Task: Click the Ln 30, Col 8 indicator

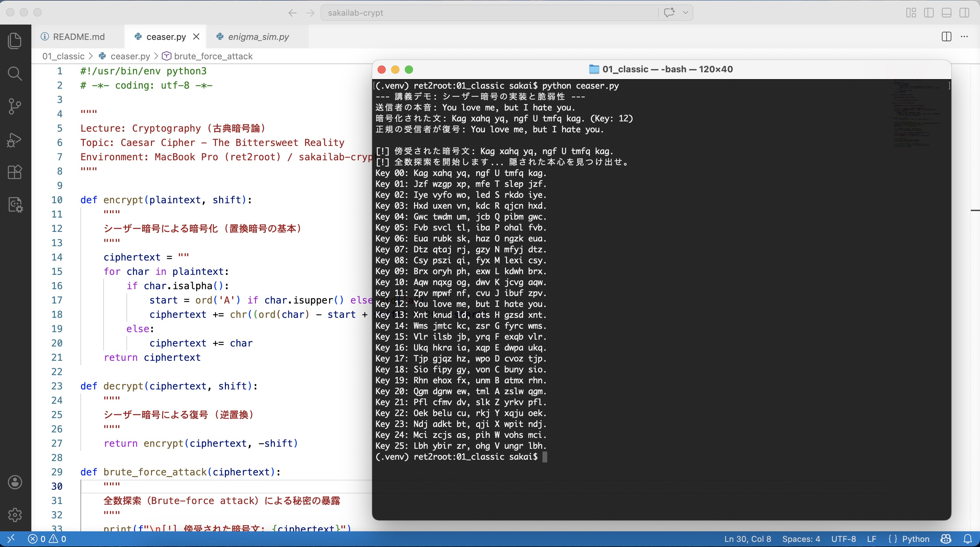Action: [x=747, y=539]
